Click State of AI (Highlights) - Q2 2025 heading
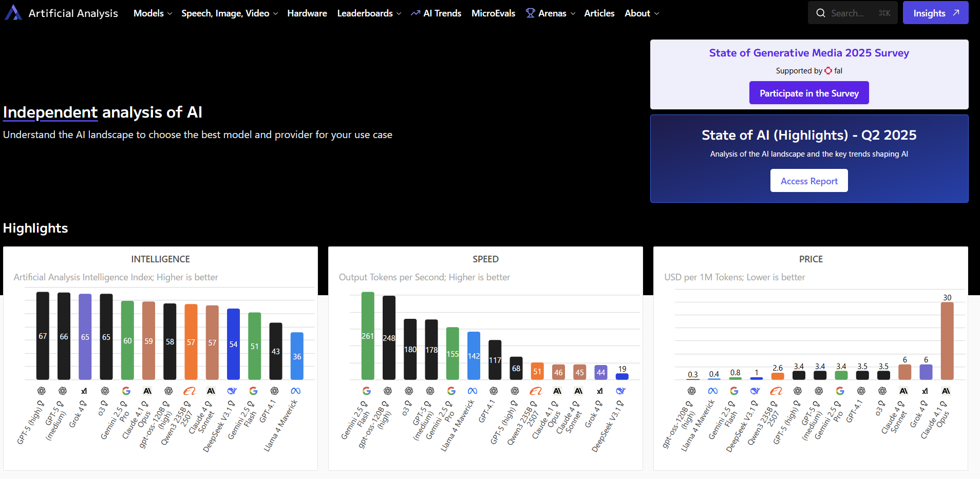This screenshot has height=479, width=980. [x=809, y=135]
